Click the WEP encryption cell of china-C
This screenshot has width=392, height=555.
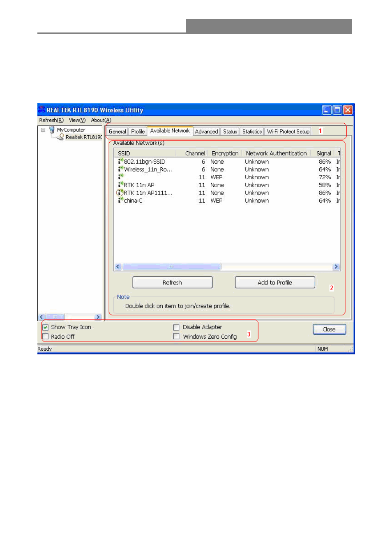point(217,201)
